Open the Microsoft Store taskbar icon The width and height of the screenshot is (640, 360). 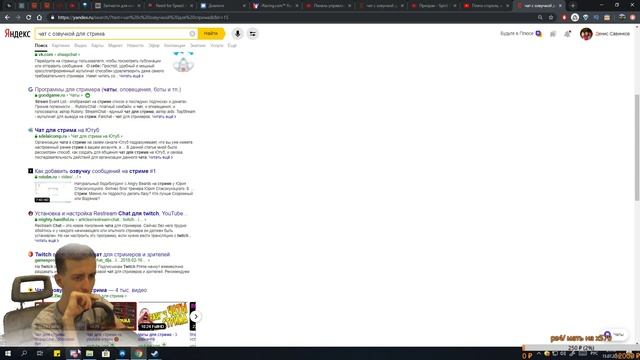tap(106, 353)
